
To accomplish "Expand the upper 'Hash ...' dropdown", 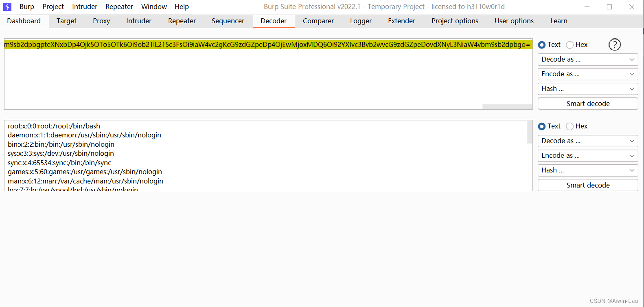I will coord(588,89).
